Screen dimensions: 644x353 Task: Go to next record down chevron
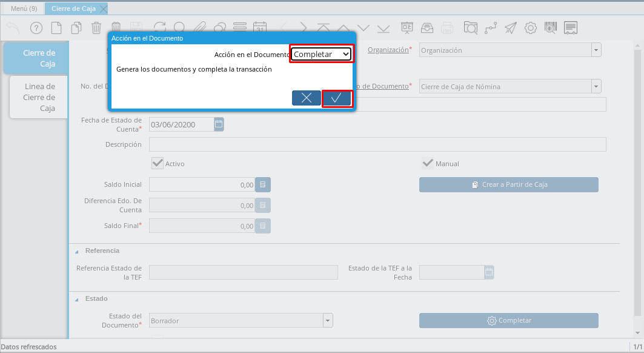[363, 28]
